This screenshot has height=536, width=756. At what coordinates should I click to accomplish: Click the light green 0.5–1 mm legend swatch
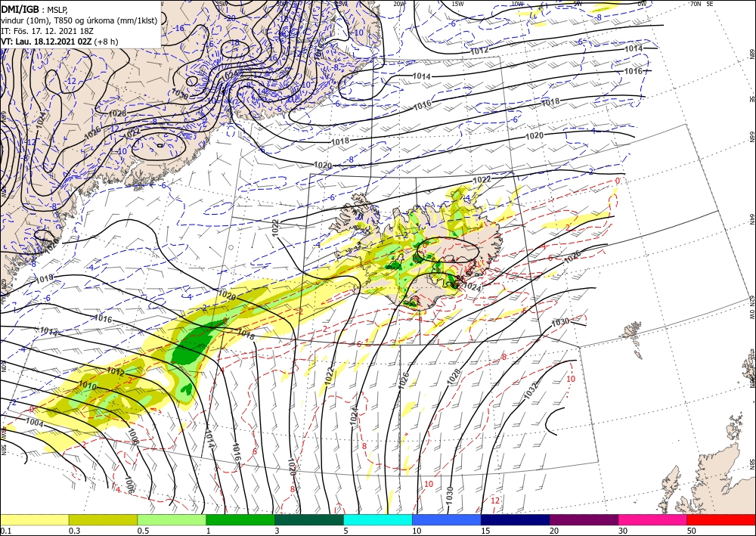(x=172, y=519)
